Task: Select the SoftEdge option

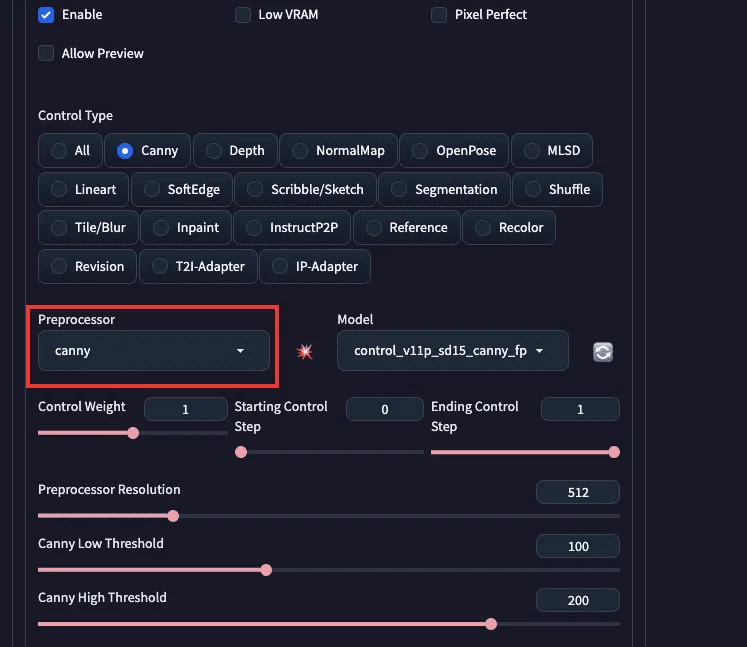Action: pos(182,190)
